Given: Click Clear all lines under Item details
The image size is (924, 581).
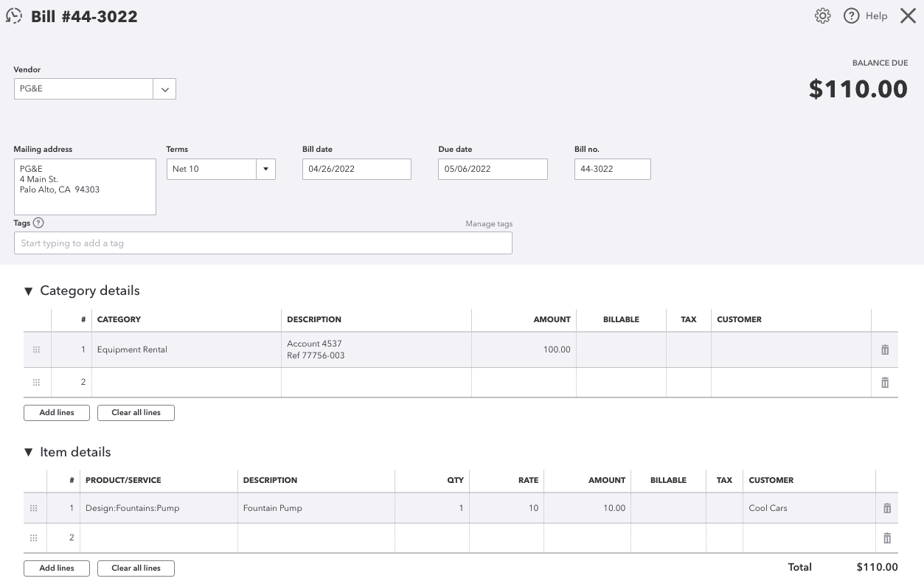Looking at the screenshot, I should [x=136, y=568].
